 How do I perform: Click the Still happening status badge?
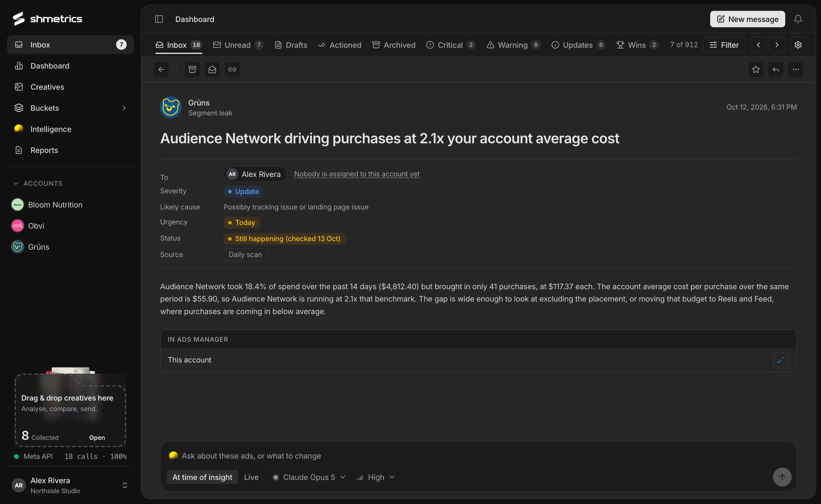pyautogui.click(x=284, y=238)
